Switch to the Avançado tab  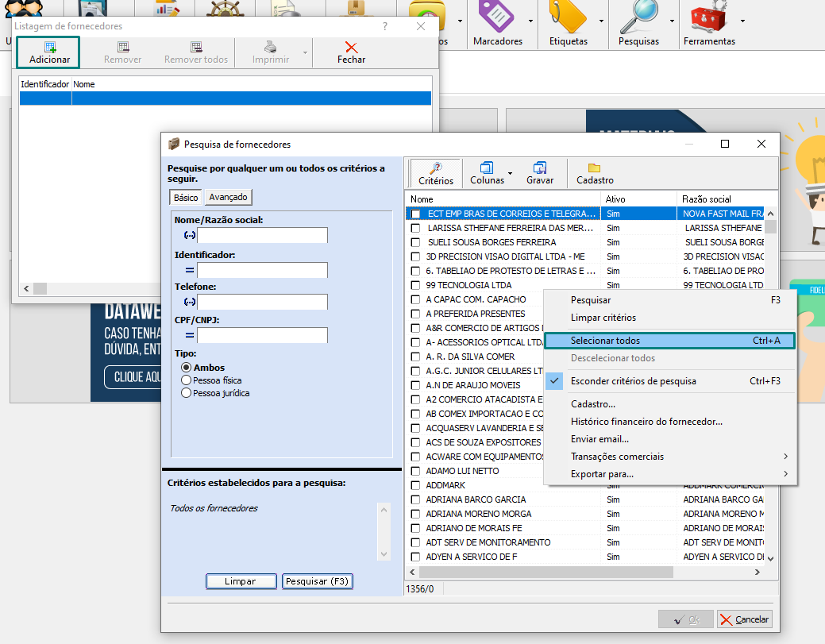228,197
